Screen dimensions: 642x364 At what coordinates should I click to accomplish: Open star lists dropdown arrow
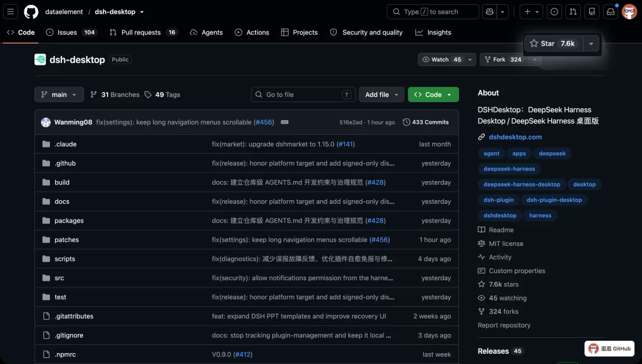point(591,43)
